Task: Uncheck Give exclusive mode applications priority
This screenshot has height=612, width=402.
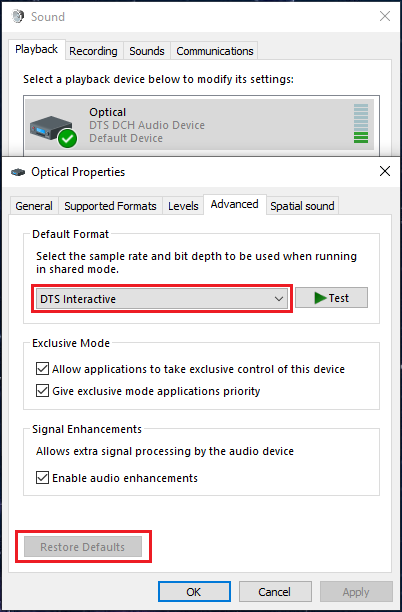Action: [x=42, y=391]
